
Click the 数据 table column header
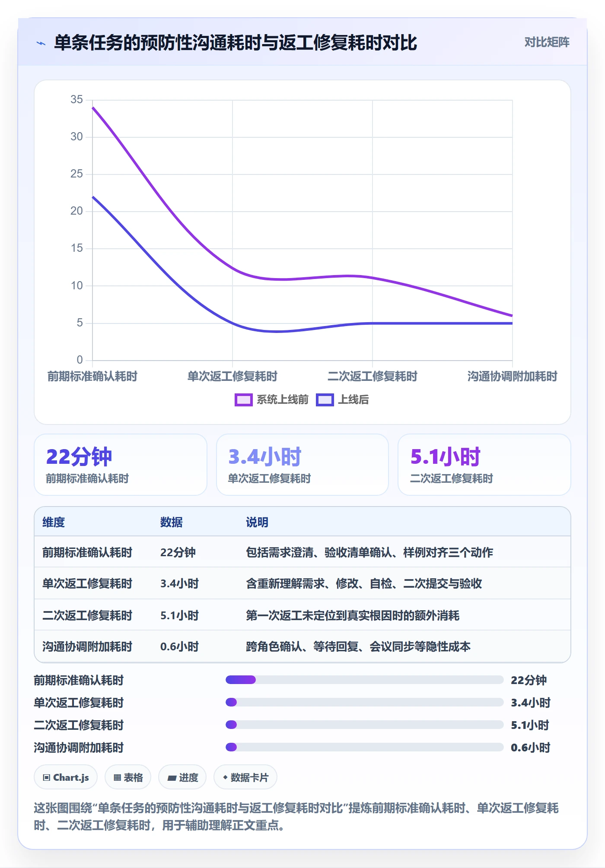171,522
